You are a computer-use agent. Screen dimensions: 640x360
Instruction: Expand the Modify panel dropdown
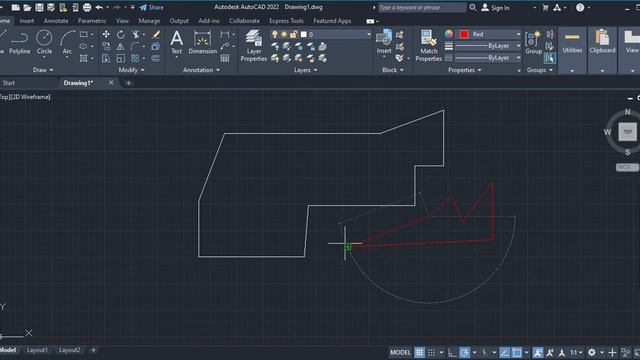[x=131, y=70]
